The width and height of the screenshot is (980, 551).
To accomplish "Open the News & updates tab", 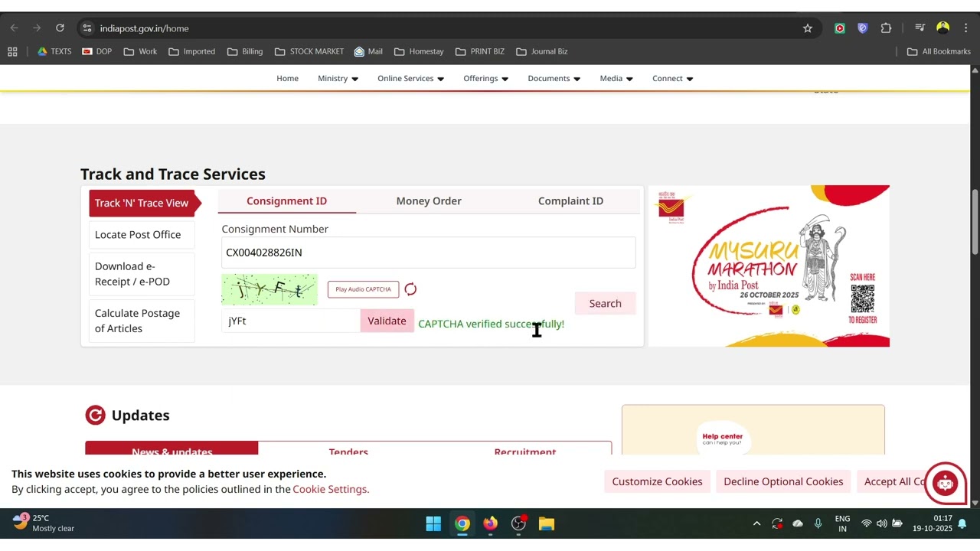I will click(171, 450).
